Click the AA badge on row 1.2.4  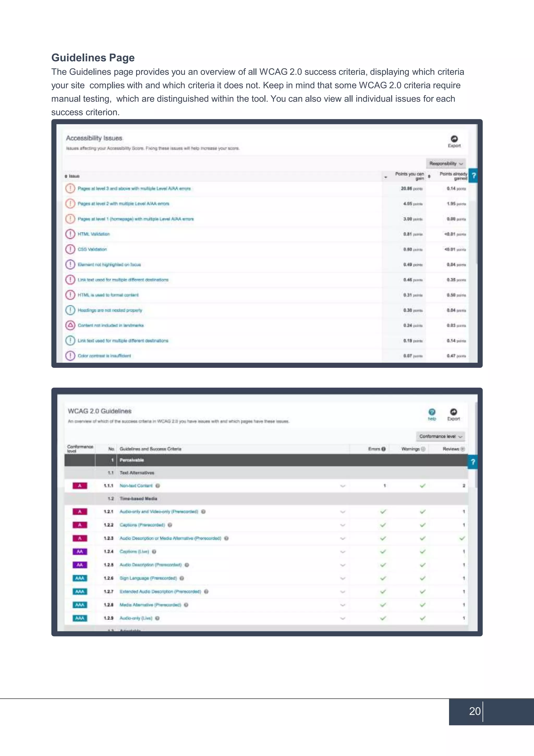(x=80, y=551)
